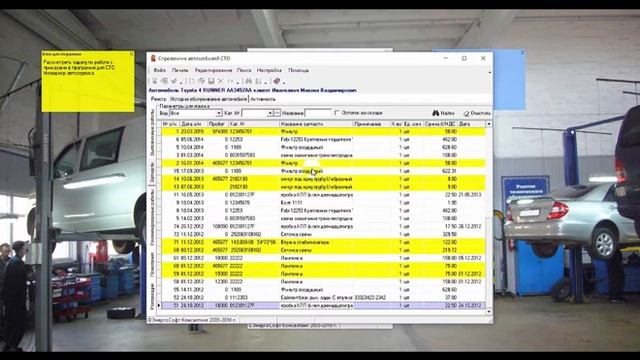Click the new document toolbar icon
The width and height of the screenshot is (640, 360).
(x=191, y=81)
